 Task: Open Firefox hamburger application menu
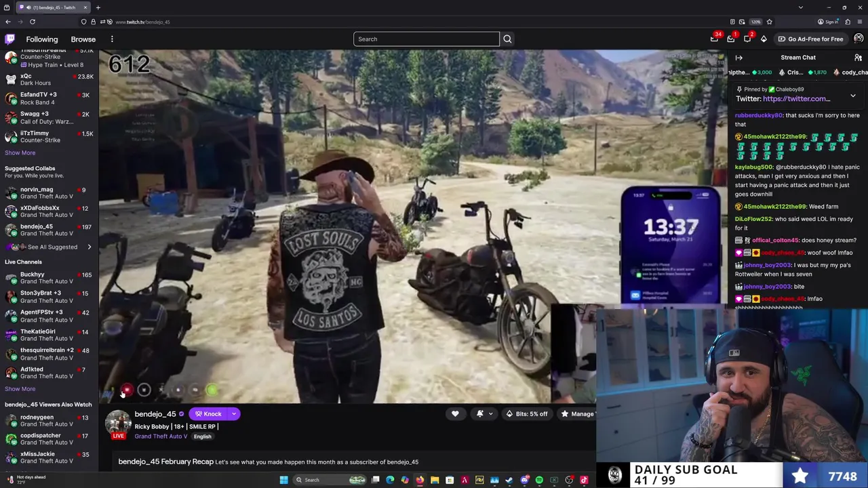tap(860, 22)
